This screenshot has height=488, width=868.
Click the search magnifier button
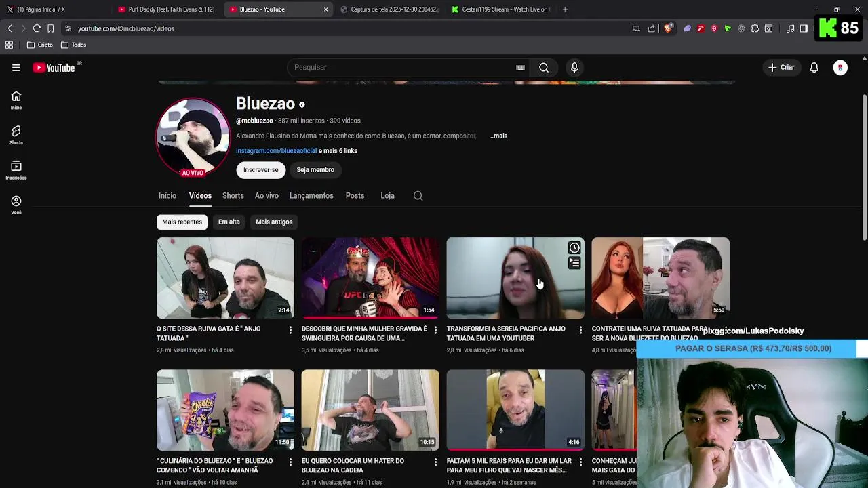[x=544, y=68]
